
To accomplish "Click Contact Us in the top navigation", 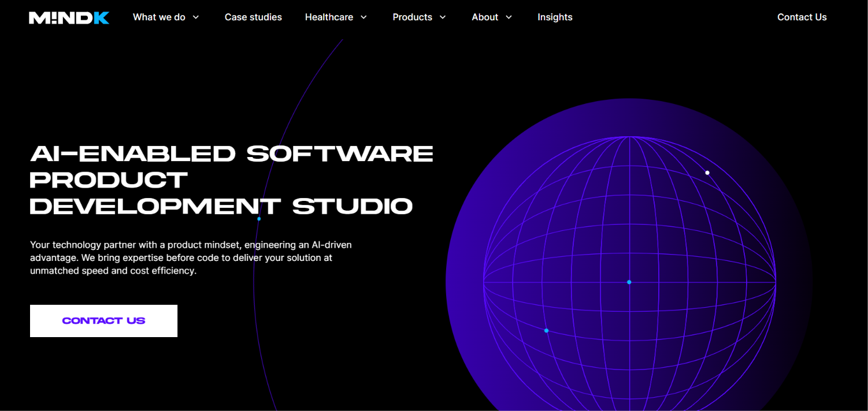I will pos(802,17).
